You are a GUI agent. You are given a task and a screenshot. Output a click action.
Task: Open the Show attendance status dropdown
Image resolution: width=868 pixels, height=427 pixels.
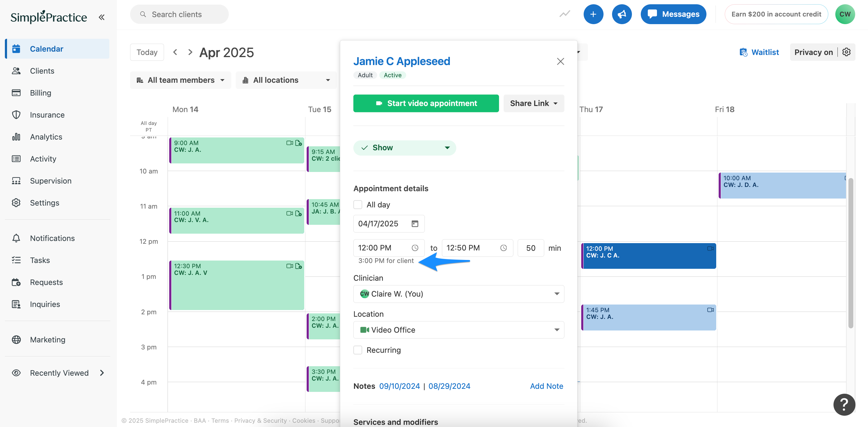coord(404,148)
